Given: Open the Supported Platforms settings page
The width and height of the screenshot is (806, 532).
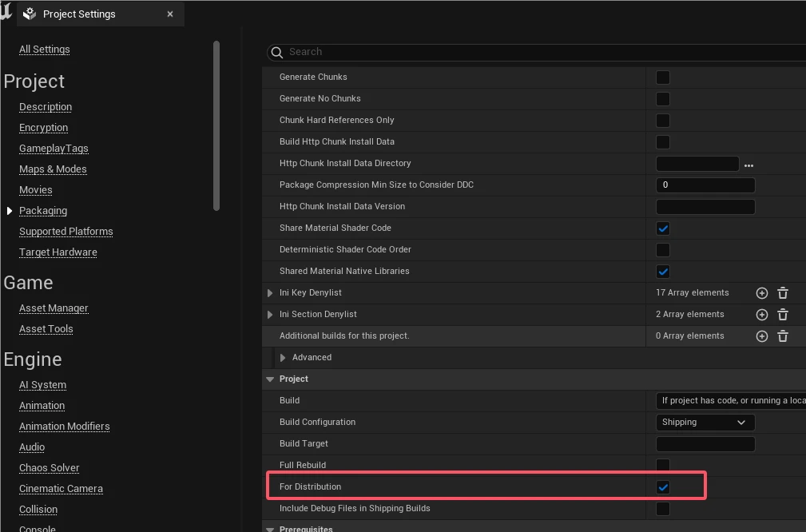Looking at the screenshot, I should point(66,232).
